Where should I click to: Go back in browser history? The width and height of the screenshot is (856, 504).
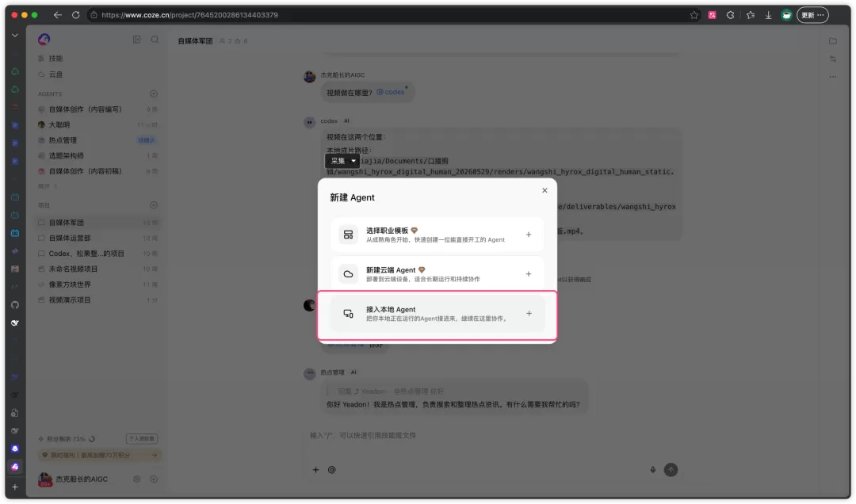coord(57,15)
